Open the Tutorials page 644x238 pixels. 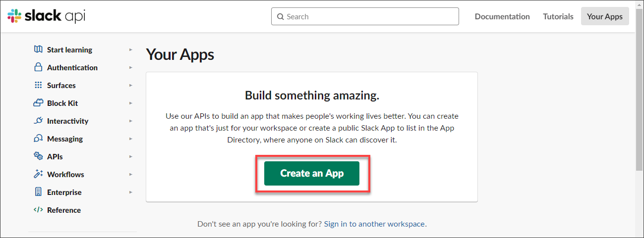(x=558, y=16)
